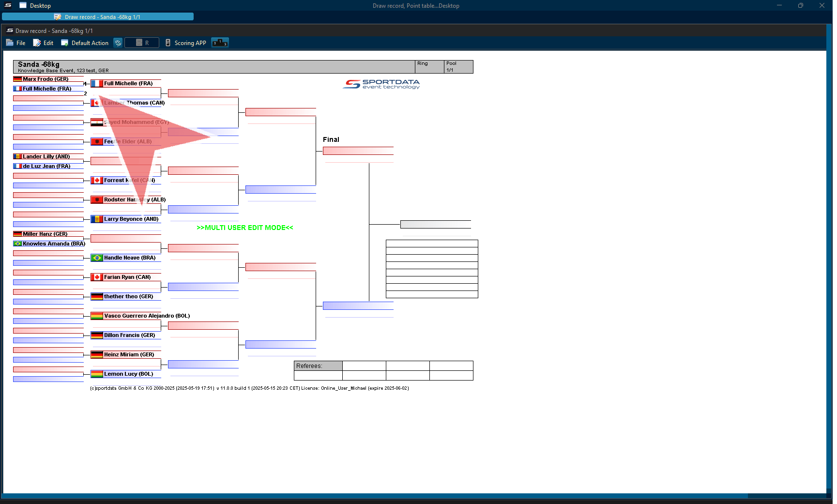The image size is (837, 504).
Task: Select Vasco Guerrero Alejandro (BOL) entry
Action: (x=147, y=316)
